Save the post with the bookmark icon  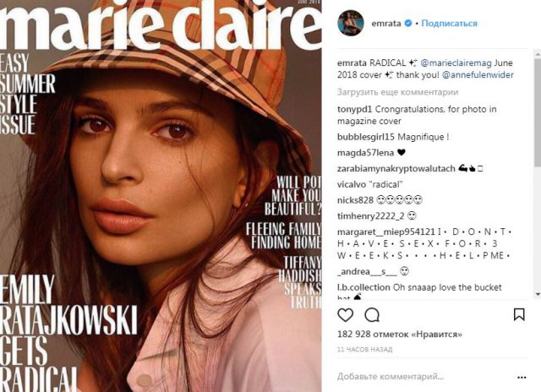click(x=519, y=314)
